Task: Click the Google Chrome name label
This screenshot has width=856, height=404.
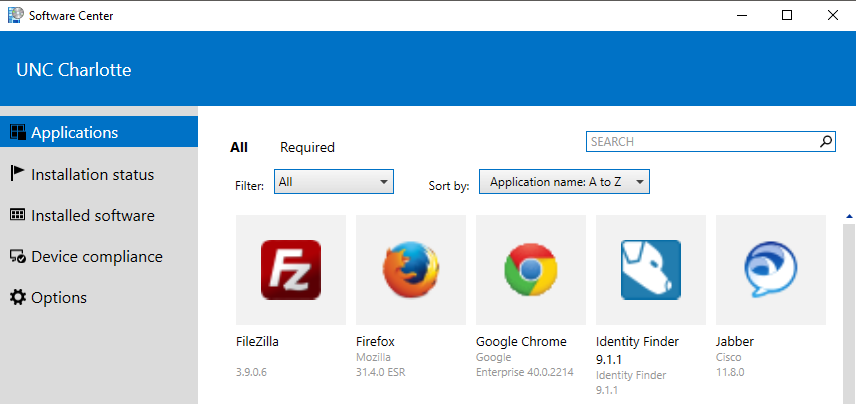Action: tap(521, 342)
